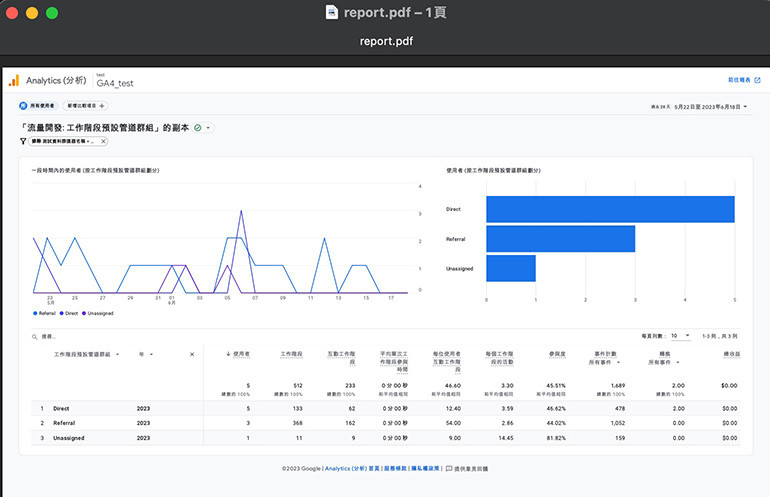Screen dimensions: 770x497
Task: Open the privacy policy link in footer
Action: [x=425, y=469]
